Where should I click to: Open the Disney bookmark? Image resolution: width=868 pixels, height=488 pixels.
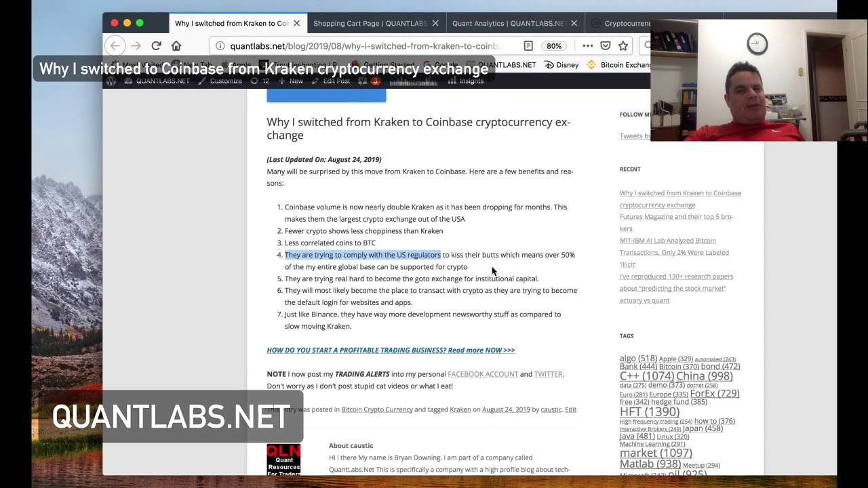pyautogui.click(x=561, y=65)
